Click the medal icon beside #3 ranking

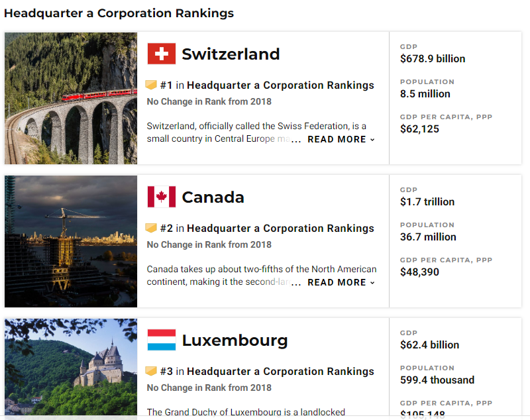[151, 371]
